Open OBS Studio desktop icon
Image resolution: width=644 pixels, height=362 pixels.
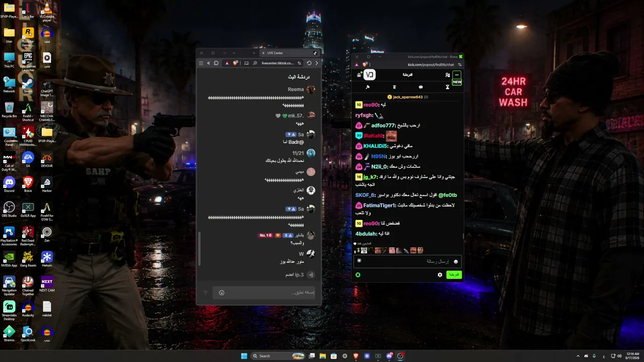point(9,209)
